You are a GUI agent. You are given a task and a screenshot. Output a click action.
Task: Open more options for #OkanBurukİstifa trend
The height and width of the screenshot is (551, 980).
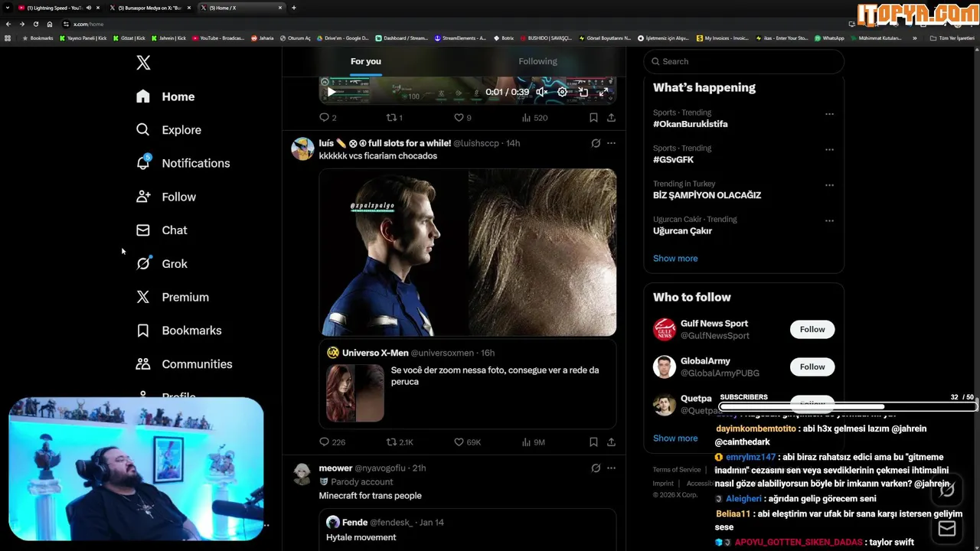[829, 114]
